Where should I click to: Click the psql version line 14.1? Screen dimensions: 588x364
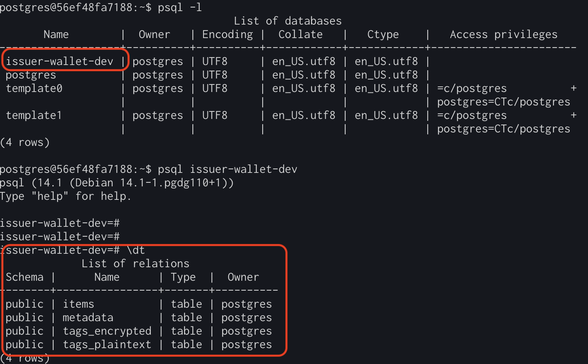tap(117, 183)
